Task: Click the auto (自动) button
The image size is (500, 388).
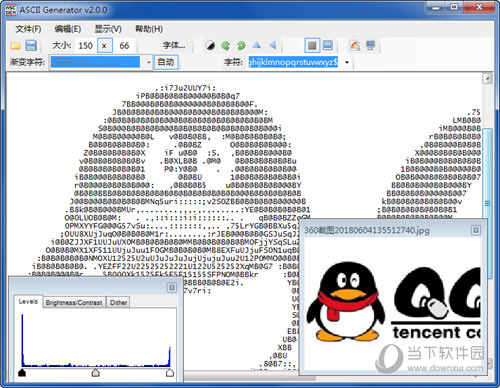Action: pyautogui.click(x=166, y=62)
